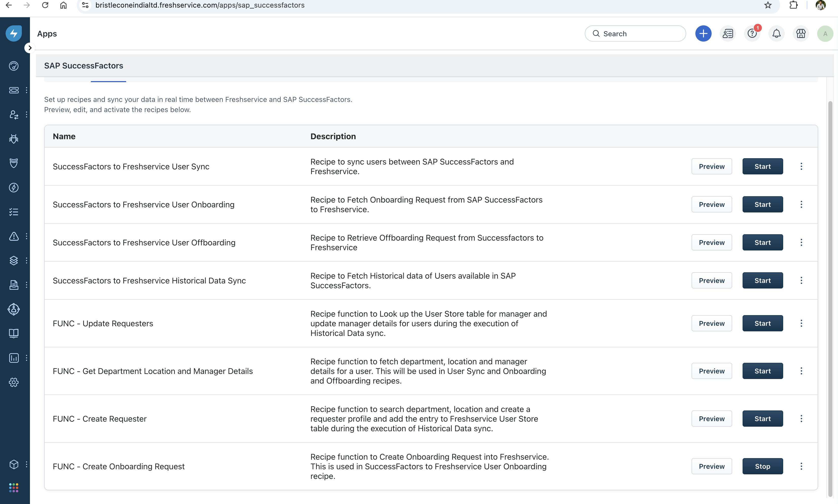The width and height of the screenshot is (838, 504).
Task: Open more options for FUNC - Create Requester
Action: click(x=801, y=419)
